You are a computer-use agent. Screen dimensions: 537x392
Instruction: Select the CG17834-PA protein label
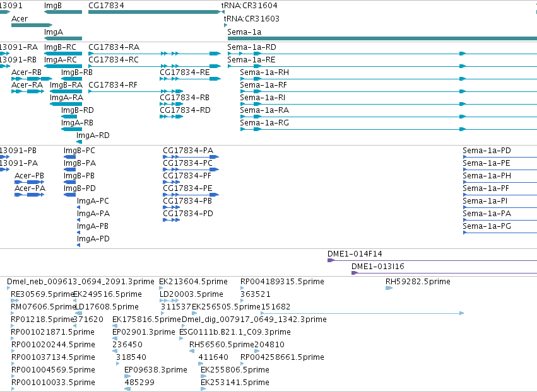point(188,151)
